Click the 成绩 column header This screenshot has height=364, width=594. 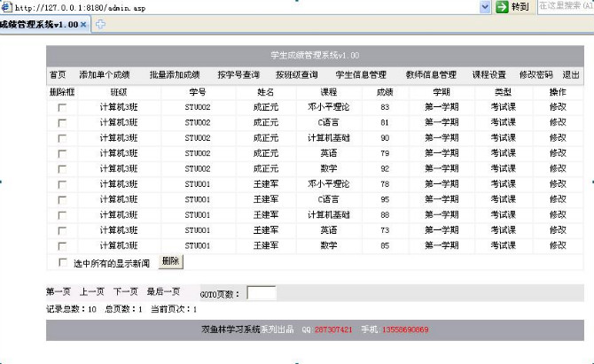click(x=385, y=92)
